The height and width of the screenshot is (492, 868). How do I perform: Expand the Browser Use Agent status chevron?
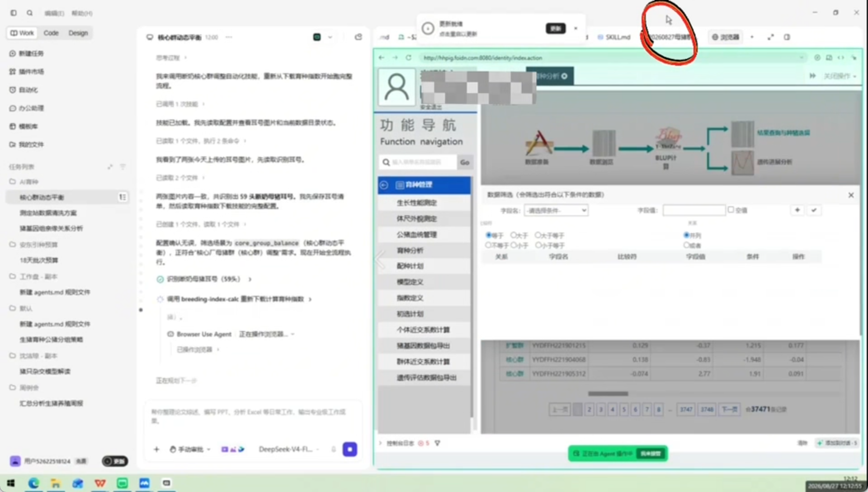pos(293,334)
